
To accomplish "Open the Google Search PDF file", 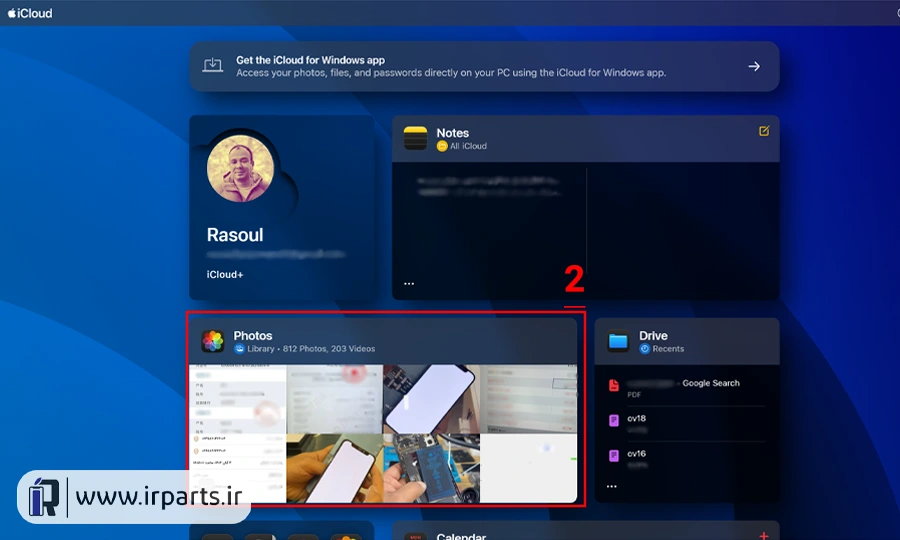I will click(x=686, y=389).
